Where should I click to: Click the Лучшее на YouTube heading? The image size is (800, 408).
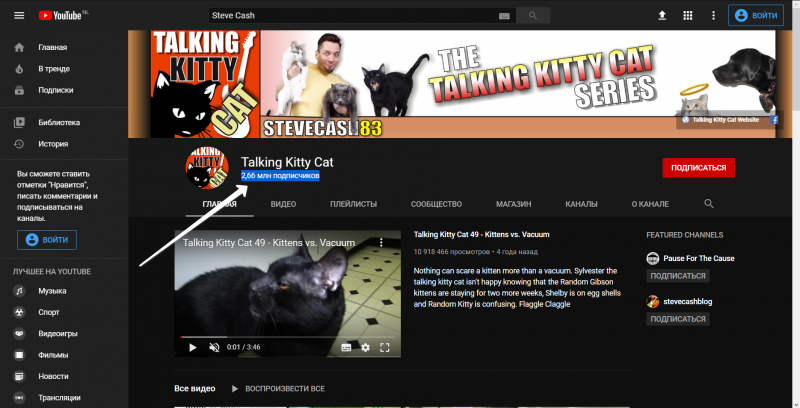pyautogui.click(x=52, y=272)
